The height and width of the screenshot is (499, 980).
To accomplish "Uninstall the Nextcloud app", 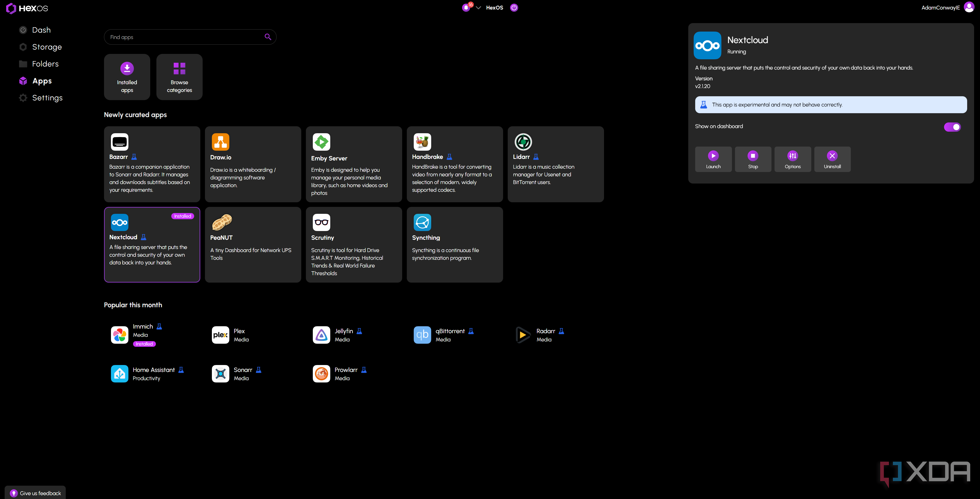I will click(832, 159).
